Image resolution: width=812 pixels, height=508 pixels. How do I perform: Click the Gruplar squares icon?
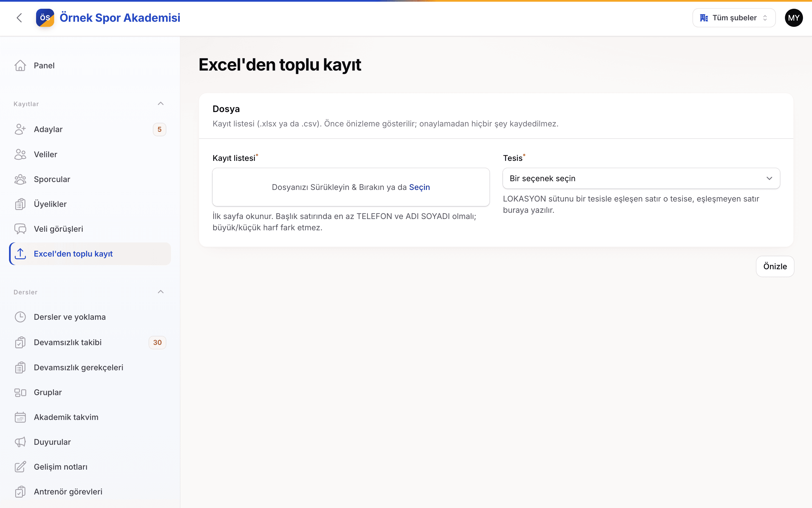point(20,392)
